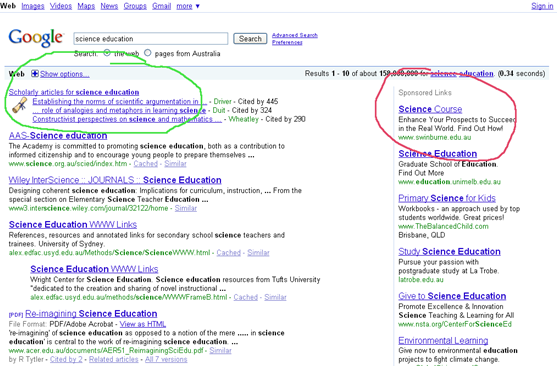This screenshot has height=366, width=557.
Task: Open Images in top navigation
Action: 33,6
